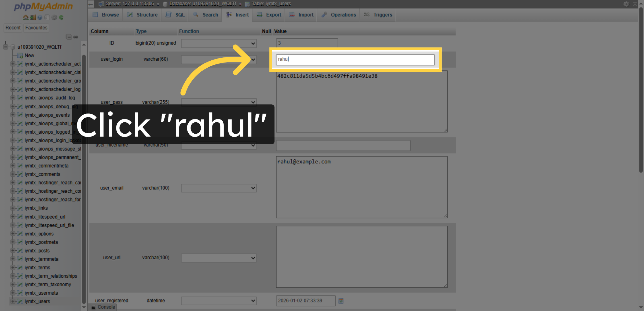Open the MariaDB documentation icon
Viewport: 644px width, 311px height.
47,17
